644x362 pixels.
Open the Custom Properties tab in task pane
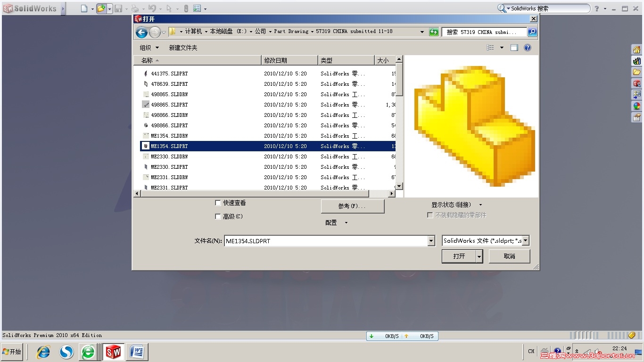click(637, 117)
